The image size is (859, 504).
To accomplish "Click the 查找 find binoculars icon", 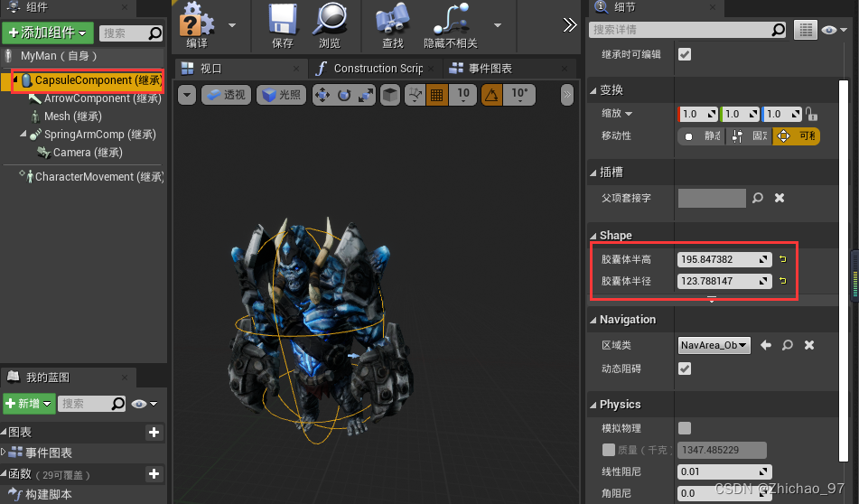I will (x=393, y=20).
